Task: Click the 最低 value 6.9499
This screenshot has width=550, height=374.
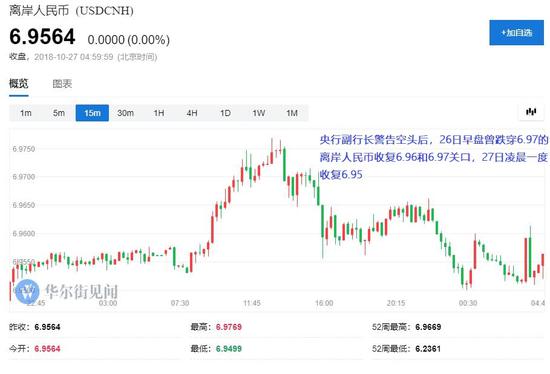Action: point(229,349)
